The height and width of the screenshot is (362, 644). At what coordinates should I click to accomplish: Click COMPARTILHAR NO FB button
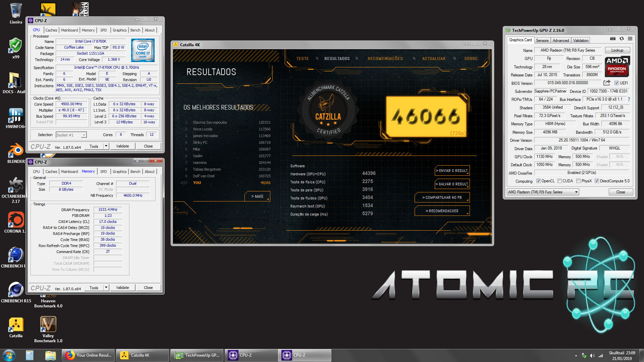[442, 197]
